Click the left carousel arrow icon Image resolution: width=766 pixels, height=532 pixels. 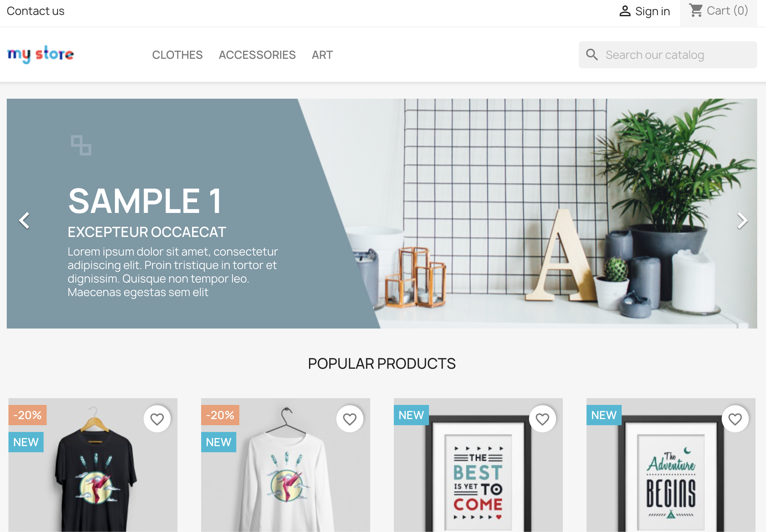pyautogui.click(x=24, y=220)
